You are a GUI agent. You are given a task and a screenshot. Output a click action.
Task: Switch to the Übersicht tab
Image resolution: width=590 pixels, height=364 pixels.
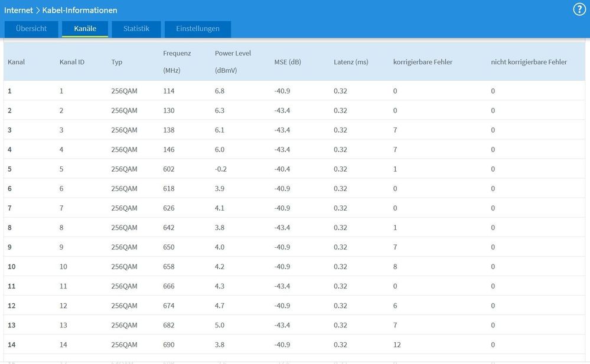point(31,29)
